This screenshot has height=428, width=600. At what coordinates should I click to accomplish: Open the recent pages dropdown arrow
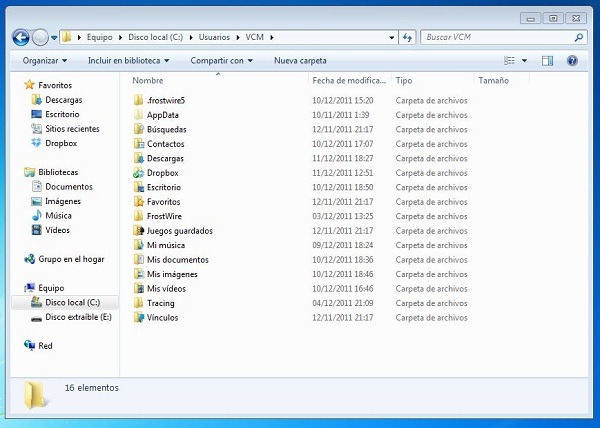tap(54, 38)
